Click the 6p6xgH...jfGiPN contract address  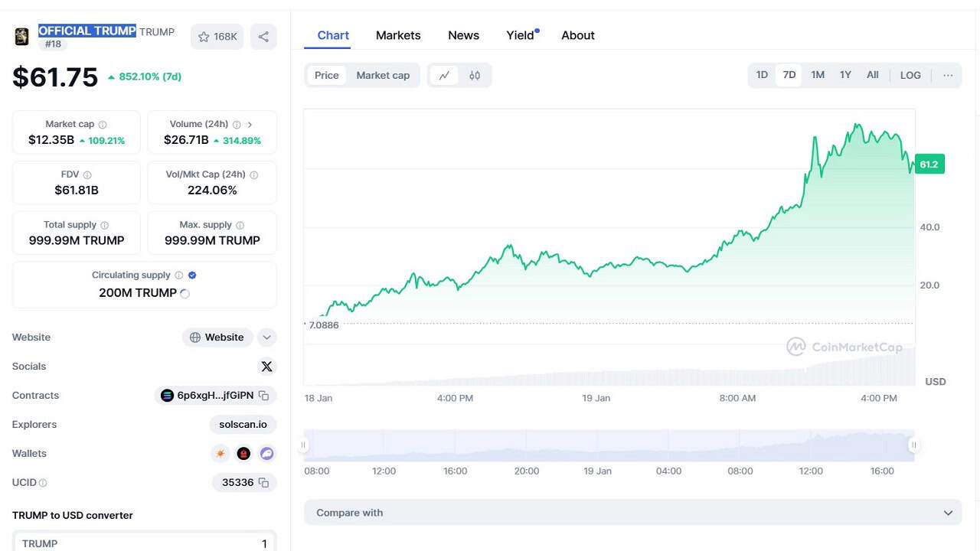coord(215,396)
